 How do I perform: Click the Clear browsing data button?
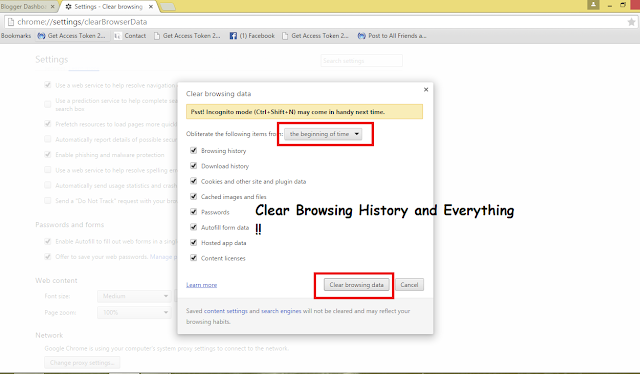tap(356, 285)
